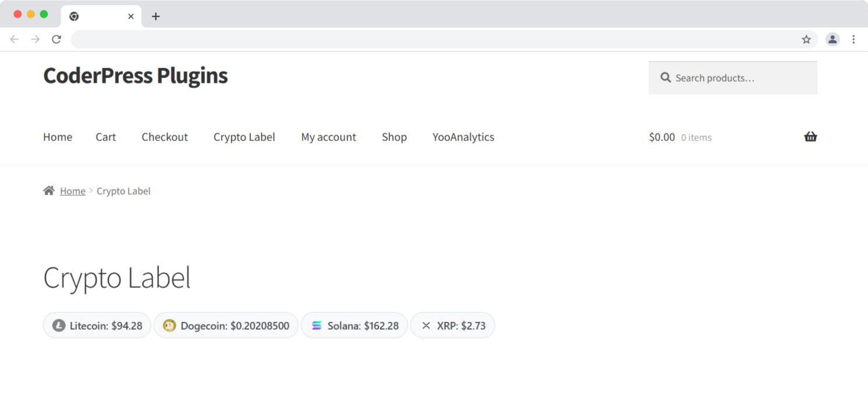Click the Home breadcrumb link

(73, 191)
